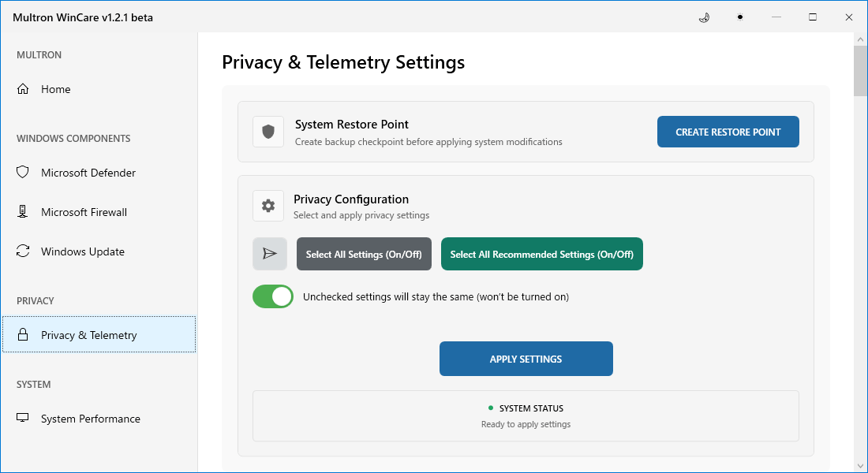Screen dimensions: 868x473
Task: Click the vertical scrollbar thumb
Action: (860, 73)
